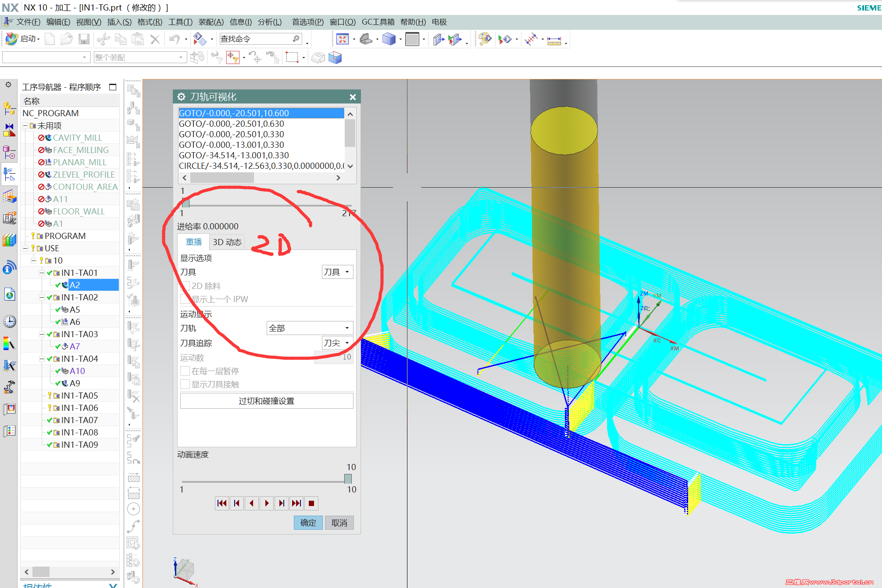
Task: Open the 分析(L) menu
Action: (269, 22)
